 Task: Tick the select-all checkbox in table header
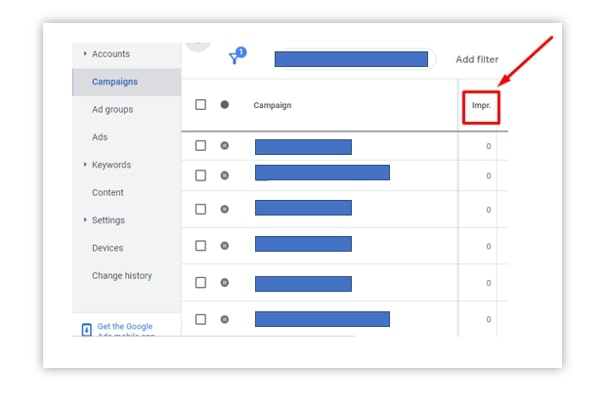click(201, 105)
